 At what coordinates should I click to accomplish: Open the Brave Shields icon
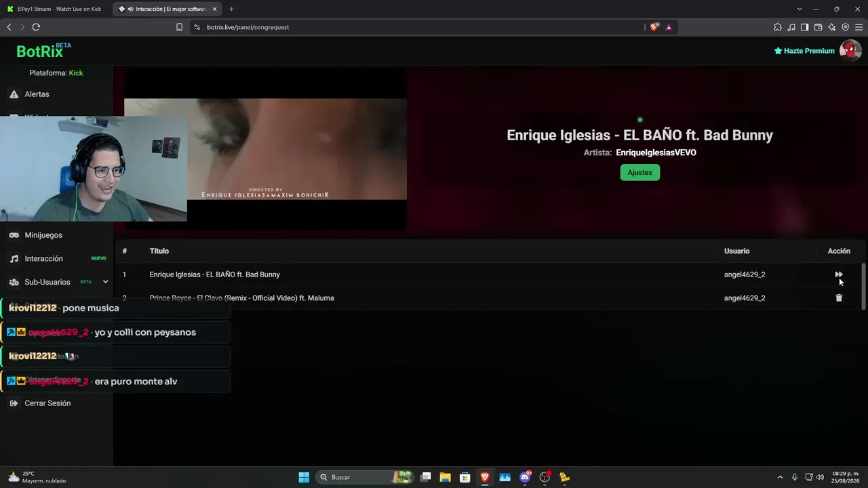654,27
